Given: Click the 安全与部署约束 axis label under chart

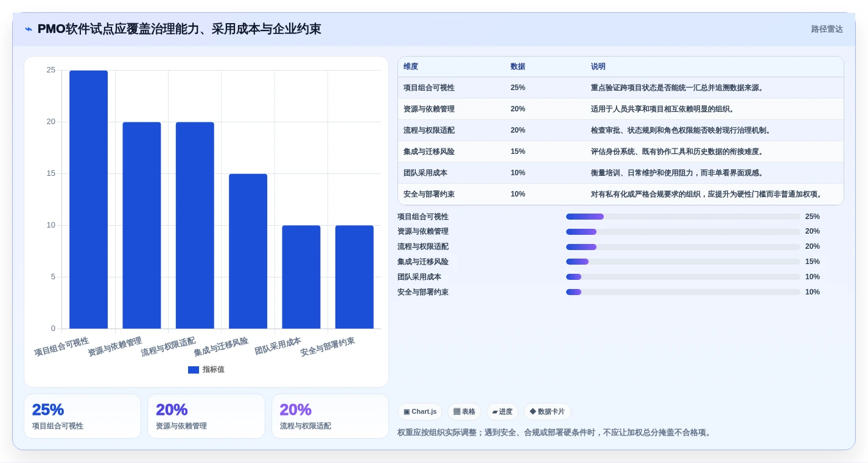Looking at the screenshot, I should coord(327,346).
